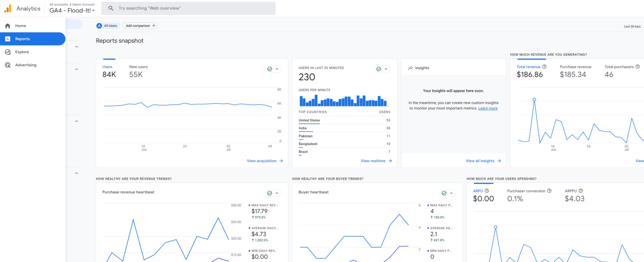Click the Reports bar chart icon

[7, 39]
